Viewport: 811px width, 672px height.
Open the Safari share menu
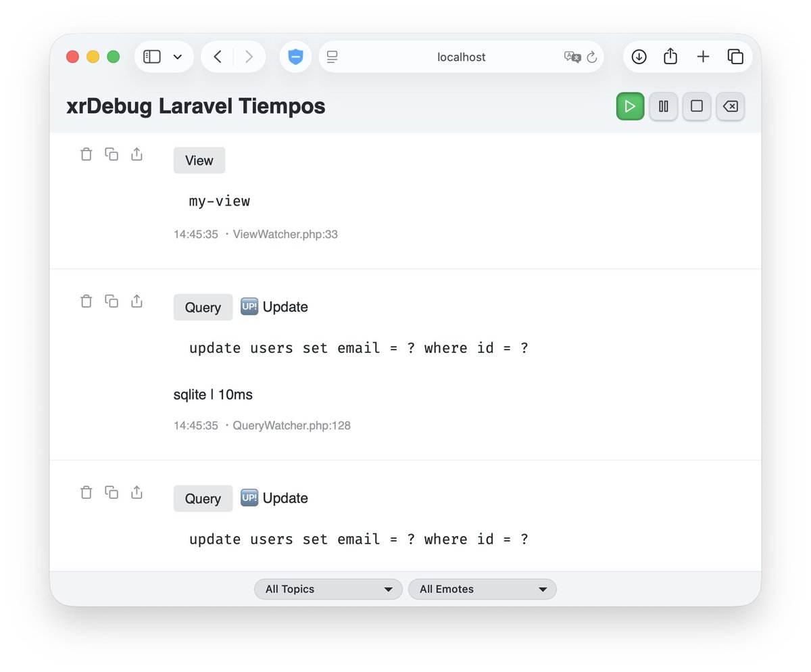click(x=670, y=57)
